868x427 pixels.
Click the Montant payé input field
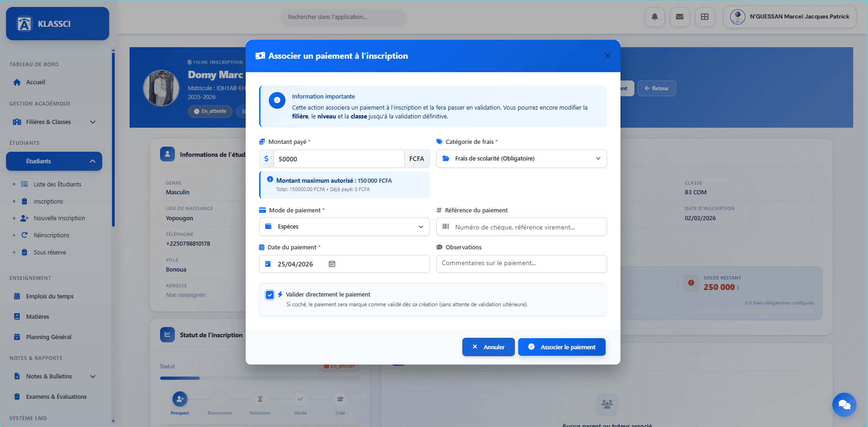click(339, 159)
